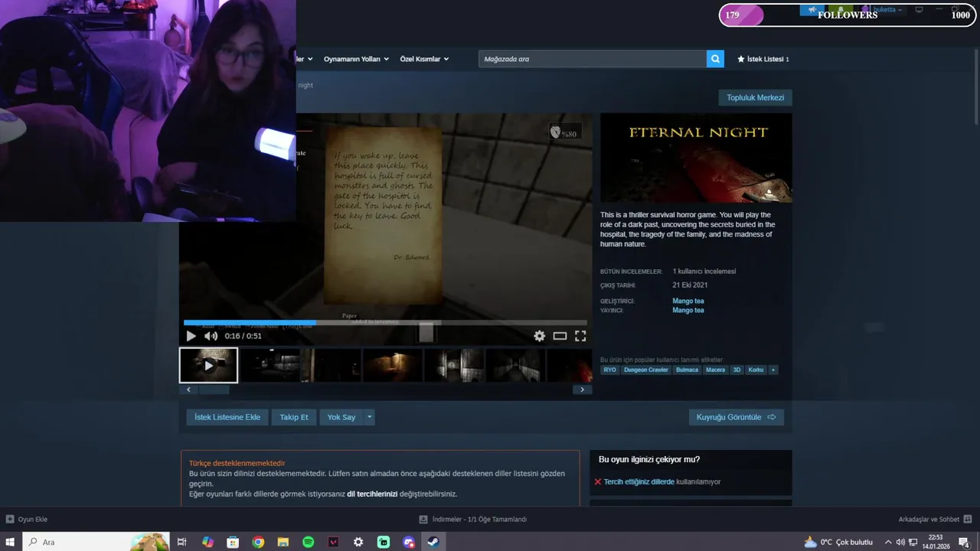Click the Windows taskbar Ara search box
Screen dimensions: 980x551
96,542
